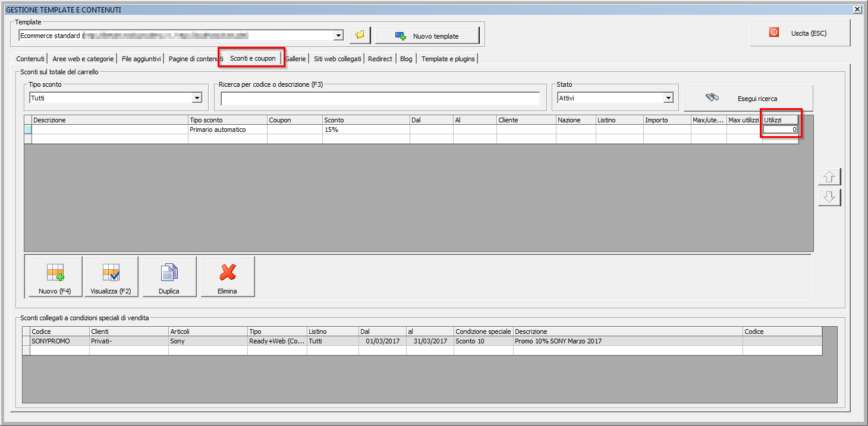Click the Max utilizzi column header

744,120
